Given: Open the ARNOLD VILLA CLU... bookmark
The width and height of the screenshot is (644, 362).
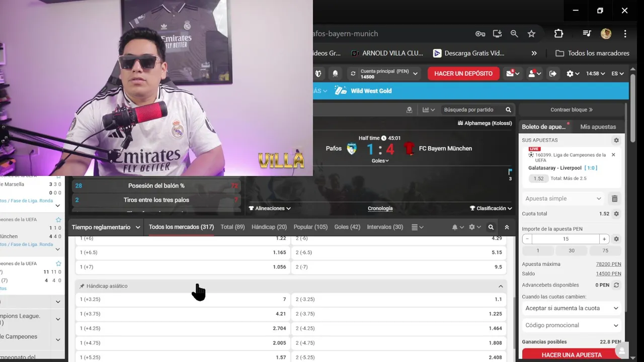Looking at the screenshot, I should [387, 53].
